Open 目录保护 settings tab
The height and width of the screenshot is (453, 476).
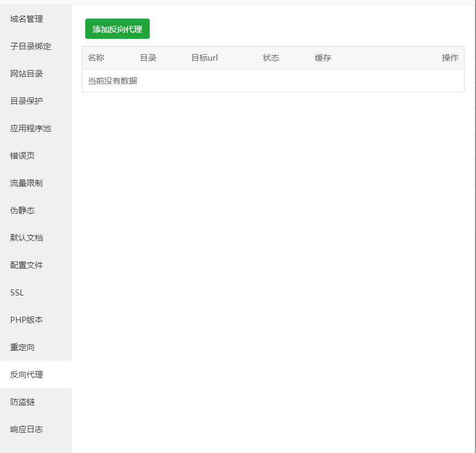point(36,101)
